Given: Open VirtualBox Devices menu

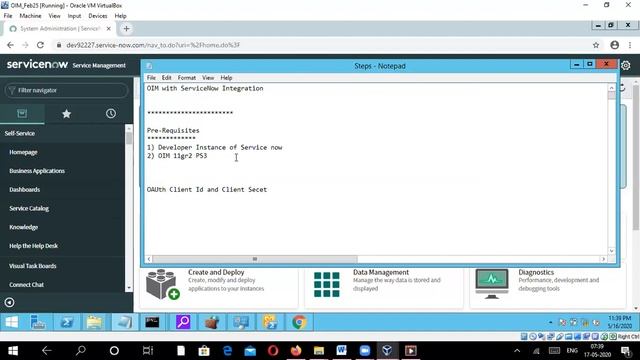Looking at the screenshot, I should pos(98,16).
